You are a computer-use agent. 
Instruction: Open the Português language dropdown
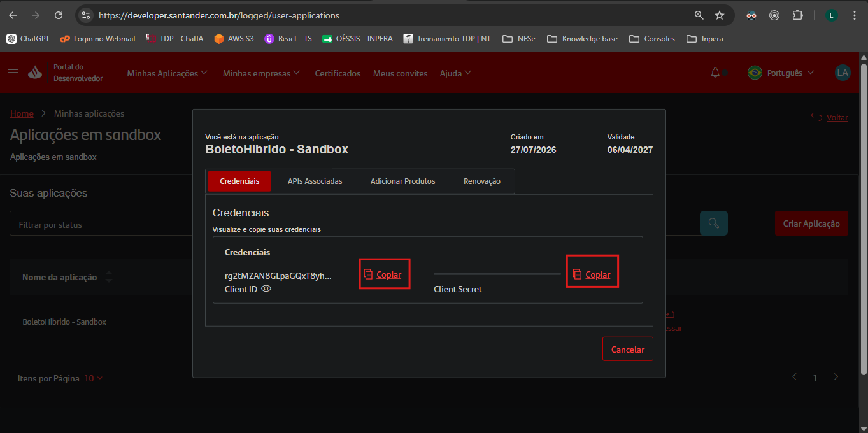(781, 73)
